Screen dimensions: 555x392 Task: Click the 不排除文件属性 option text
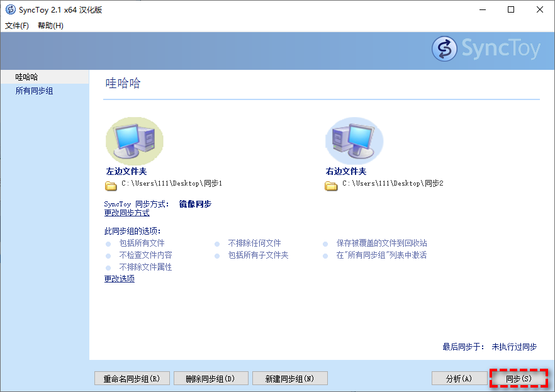click(145, 267)
